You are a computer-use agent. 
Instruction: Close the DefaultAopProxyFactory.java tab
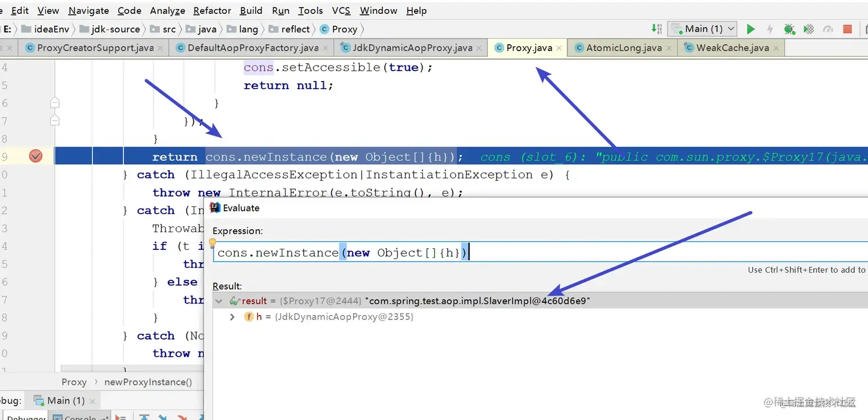[325, 48]
